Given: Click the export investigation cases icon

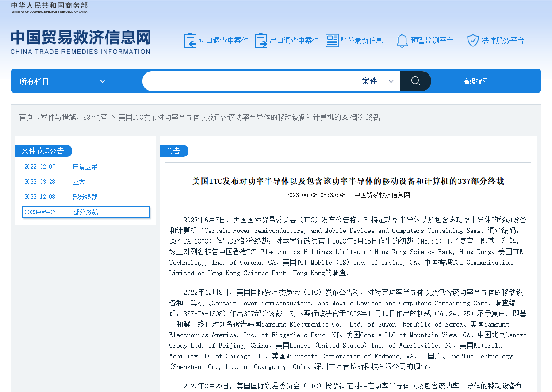Looking at the screenshot, I should [261, 41].
